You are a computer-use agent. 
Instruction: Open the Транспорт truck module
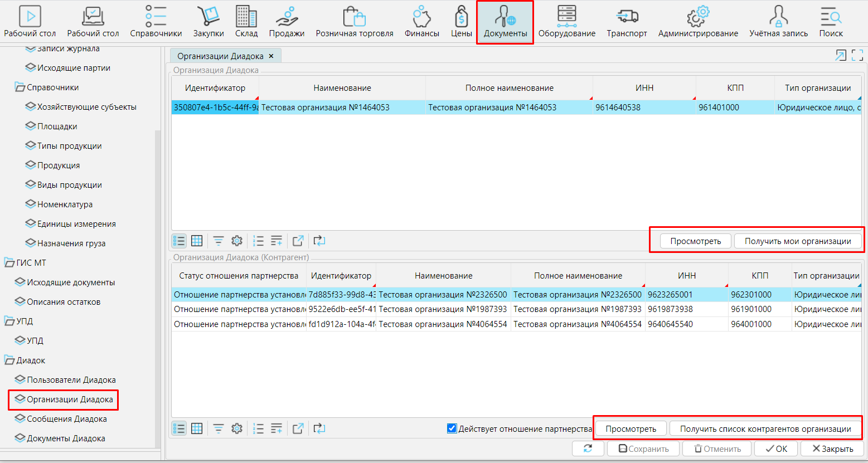[x=627, y=22]
